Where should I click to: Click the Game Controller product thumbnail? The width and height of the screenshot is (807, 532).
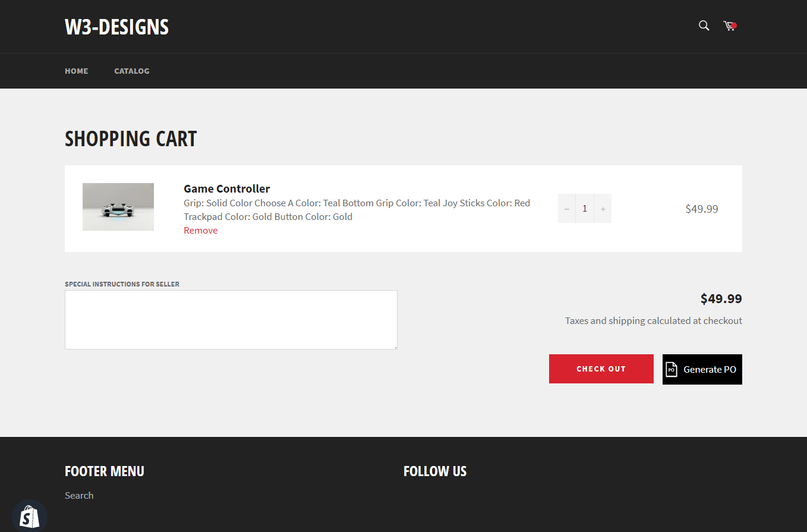point(118,207)
